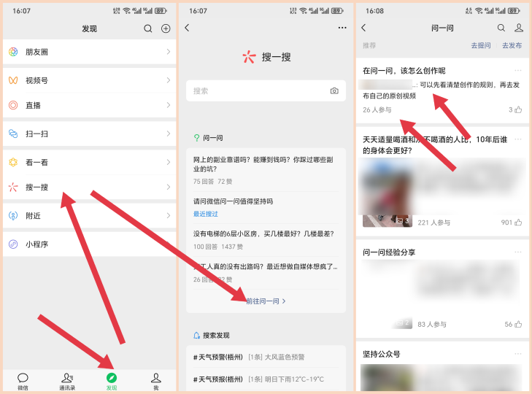Tap the 看一看 yellow flower icon
This screenshot has width=532, height=394.
point(13,162)
